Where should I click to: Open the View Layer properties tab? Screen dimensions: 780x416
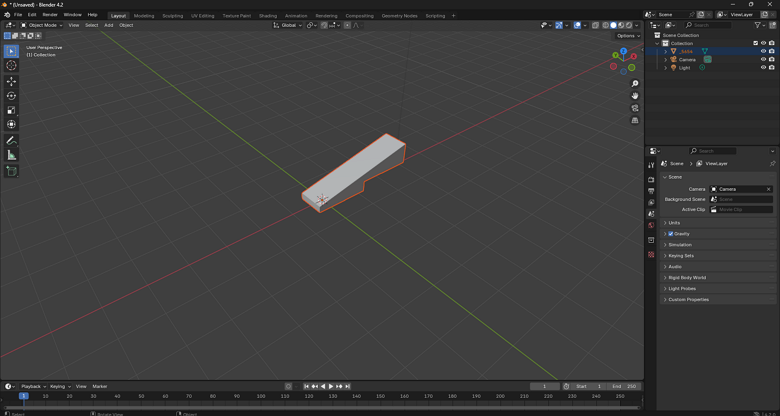coord(651,203)
